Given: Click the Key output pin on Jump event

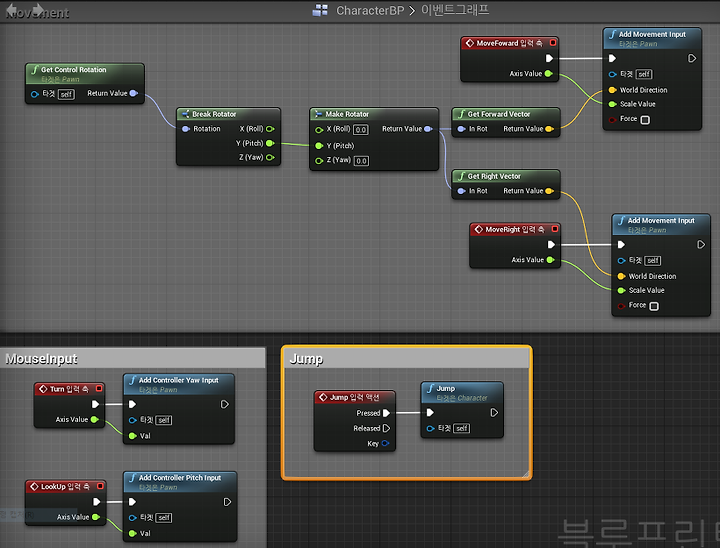Looking at the screenshot, I should [385, 443].
